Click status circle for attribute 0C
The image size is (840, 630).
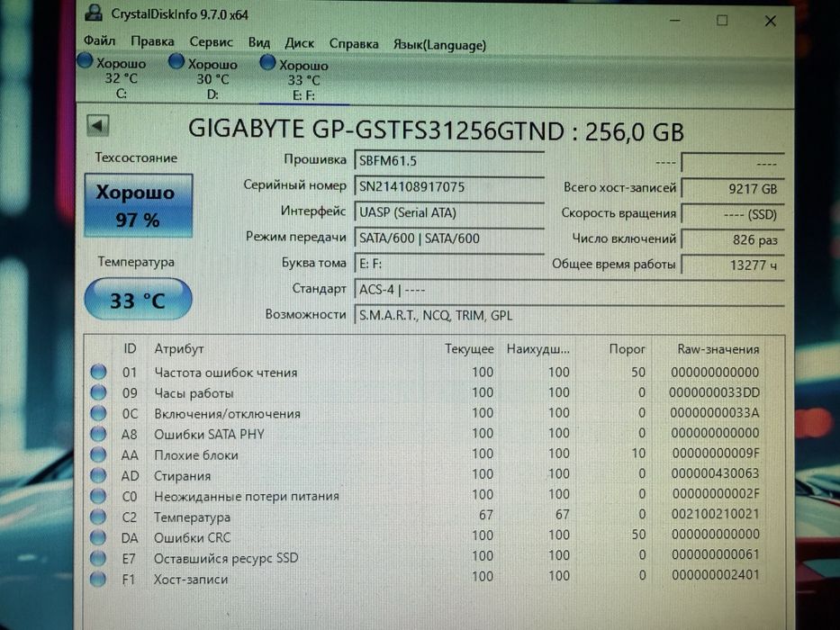tap(98, 413)
